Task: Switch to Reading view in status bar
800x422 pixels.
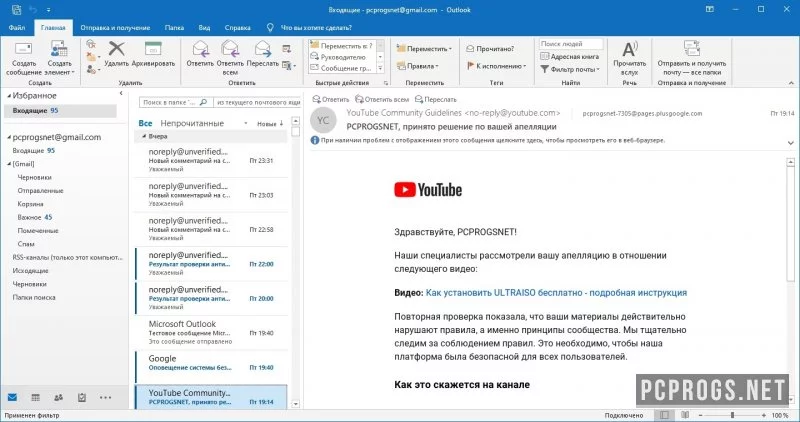Action: coord(685,415)
